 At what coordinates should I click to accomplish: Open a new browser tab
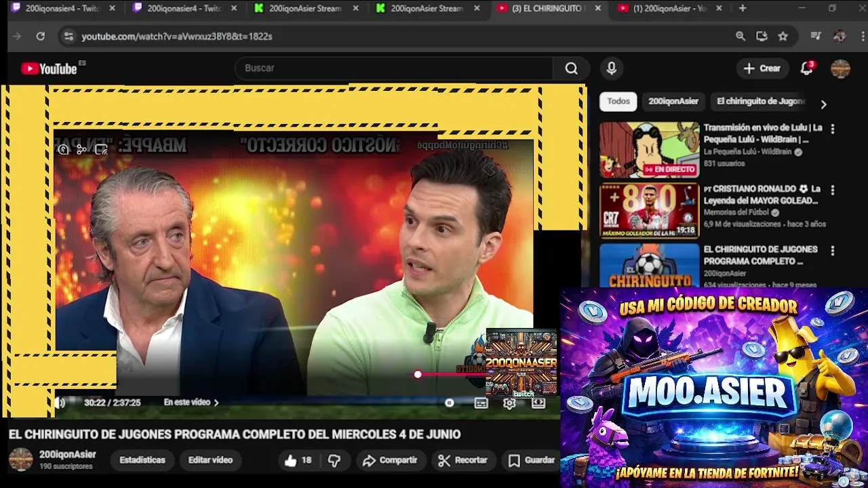tap(743, 8)
